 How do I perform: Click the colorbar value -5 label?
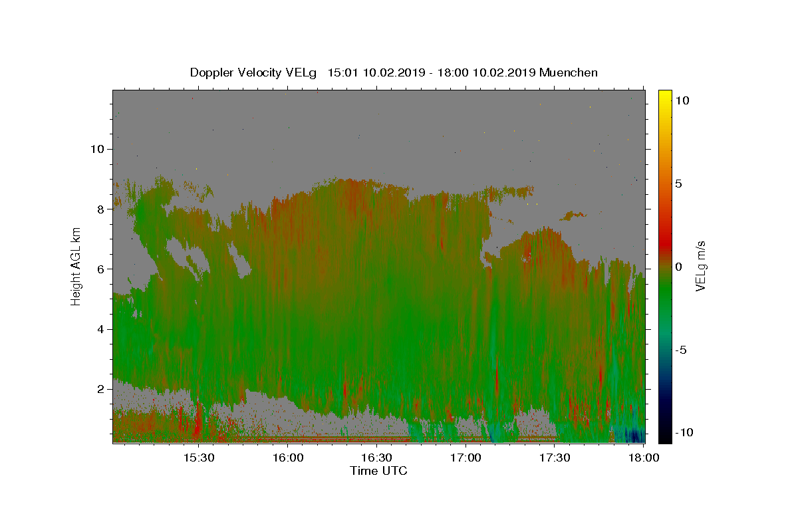pos(681,350)
